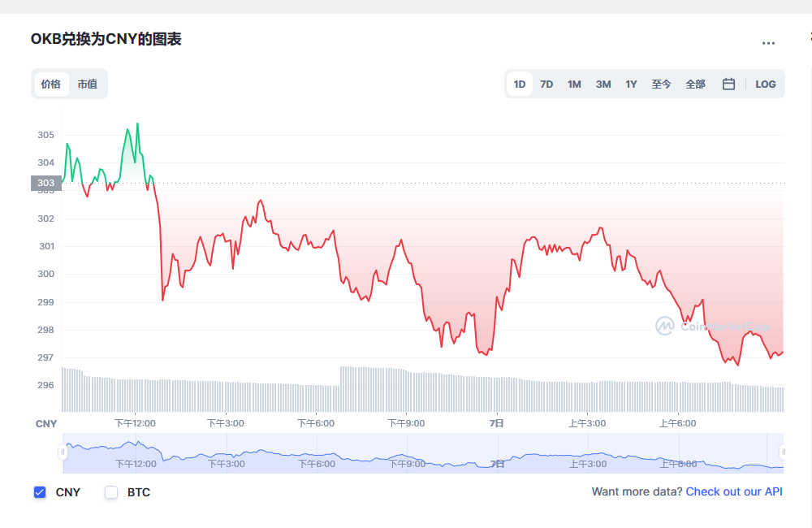Select the 至今 year-to-date range

[661, 84]
